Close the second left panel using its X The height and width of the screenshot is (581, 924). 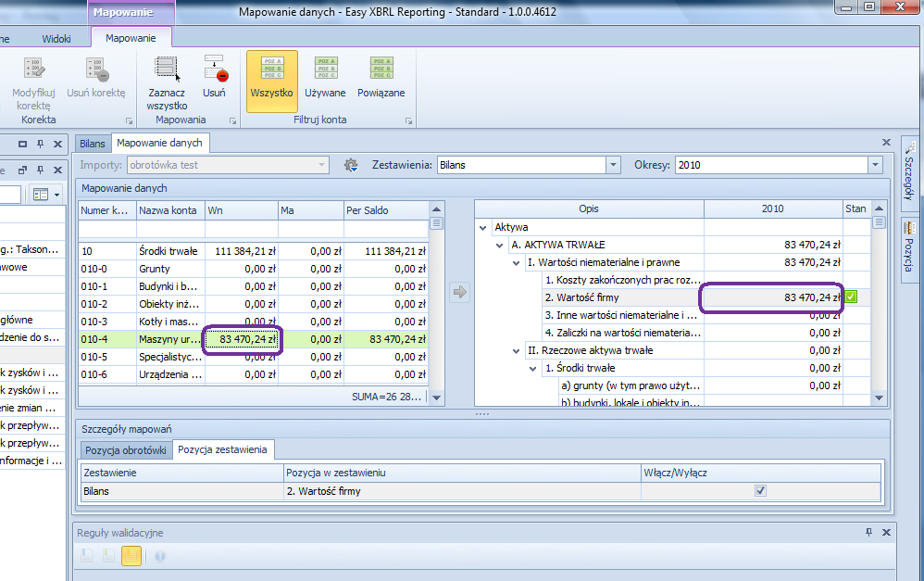point(57,171)
